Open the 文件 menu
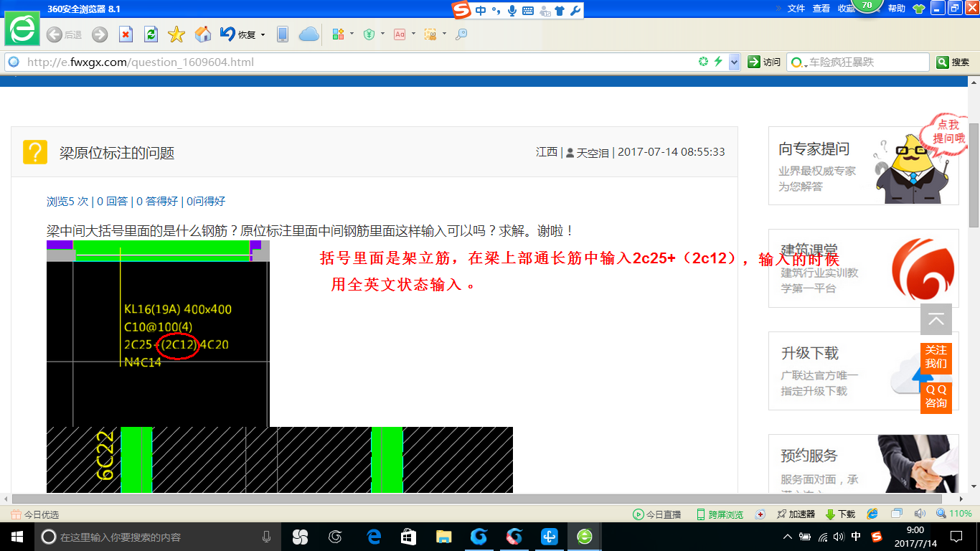980x551 pixels. tap(796, 9)
